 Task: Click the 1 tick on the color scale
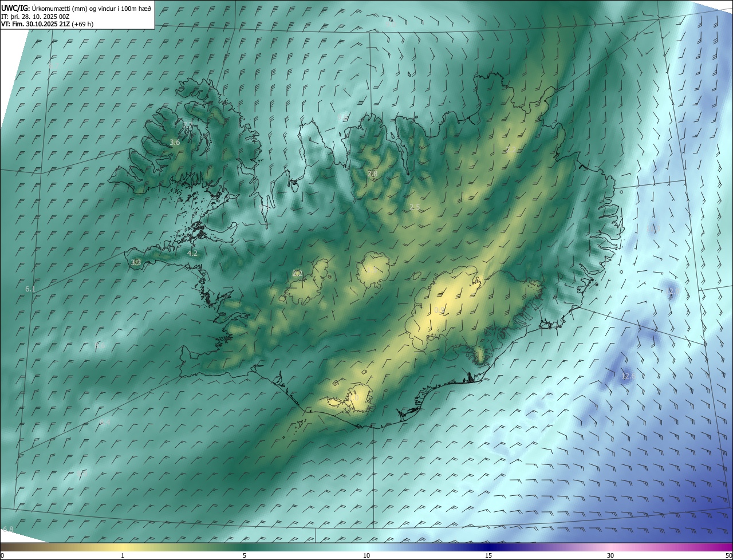123,555
